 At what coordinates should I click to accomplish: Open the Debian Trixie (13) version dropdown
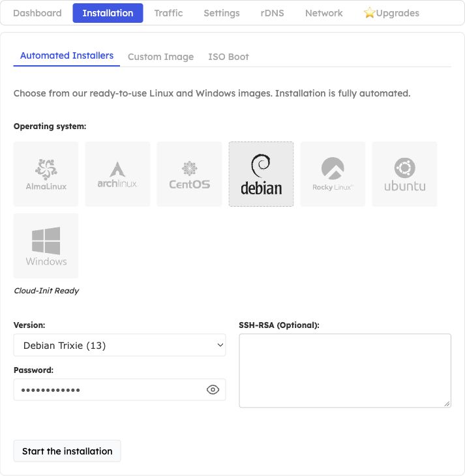(x=119, y=345)
